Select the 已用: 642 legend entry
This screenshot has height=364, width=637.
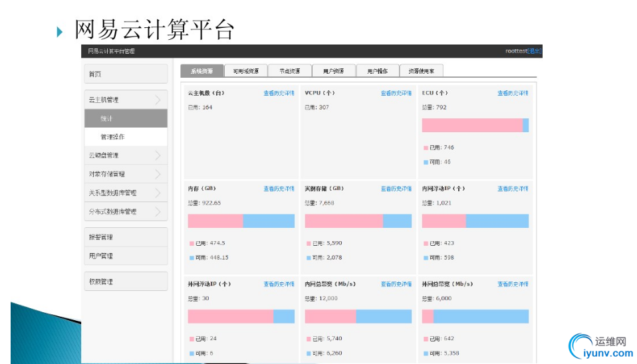click(439, 339)
